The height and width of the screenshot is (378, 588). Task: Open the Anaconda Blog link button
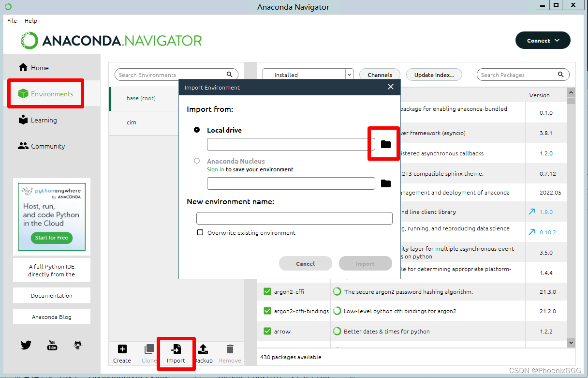(52, 317)
